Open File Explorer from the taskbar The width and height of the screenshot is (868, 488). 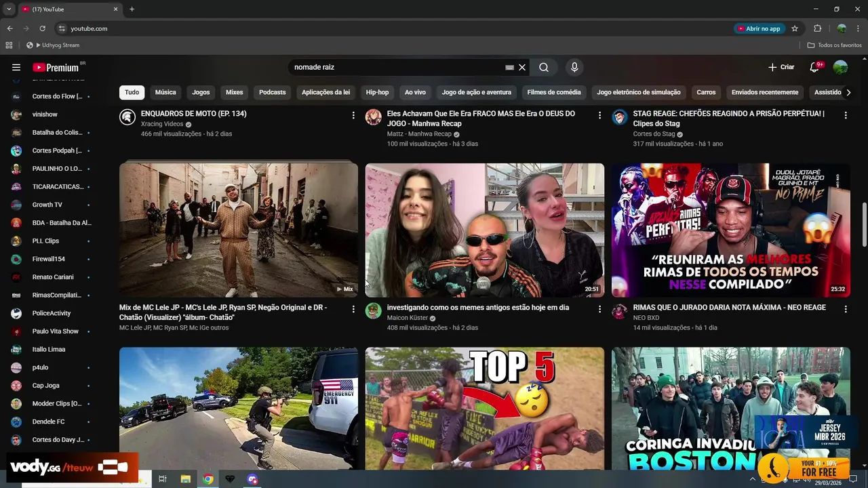185,479
